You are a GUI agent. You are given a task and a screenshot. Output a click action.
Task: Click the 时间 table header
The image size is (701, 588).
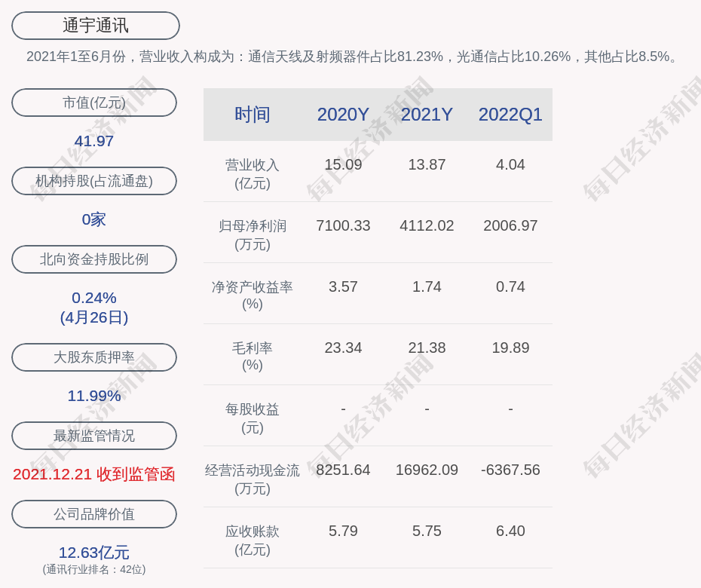coord(253,115)
